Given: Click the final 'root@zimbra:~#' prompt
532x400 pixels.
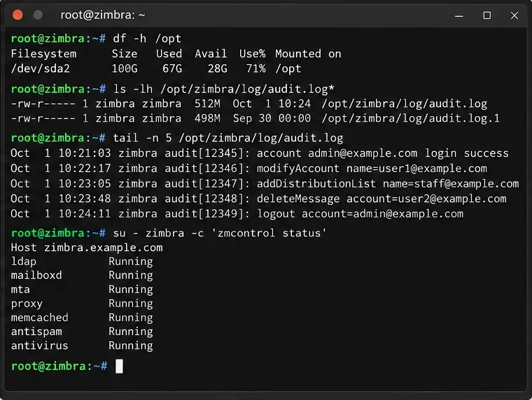Looking at the screenshot, I should click(59, 366).
